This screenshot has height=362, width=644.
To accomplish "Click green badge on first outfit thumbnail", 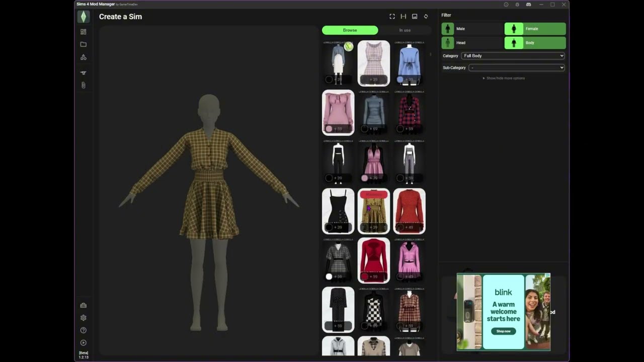I will (x=348, y=47).
